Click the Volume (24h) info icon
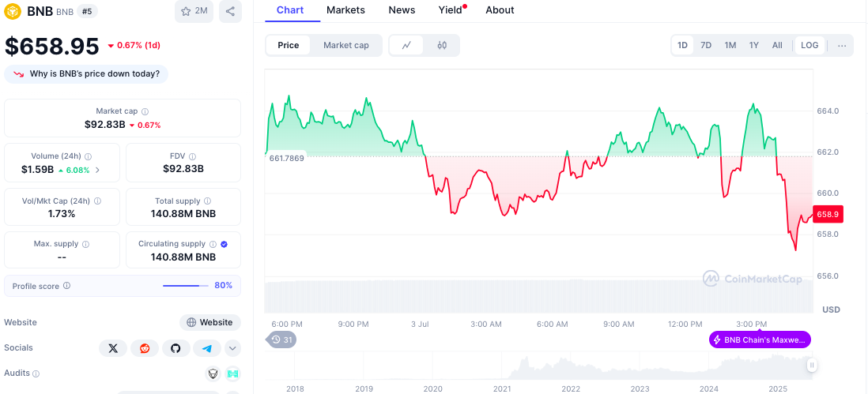The image size is (868, 394). click(89, 156)
